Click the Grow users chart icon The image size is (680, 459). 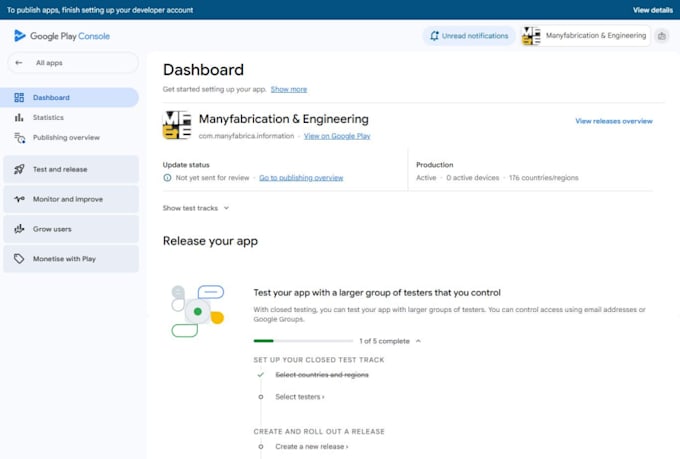pyautogui.click(x=19, y=229)
